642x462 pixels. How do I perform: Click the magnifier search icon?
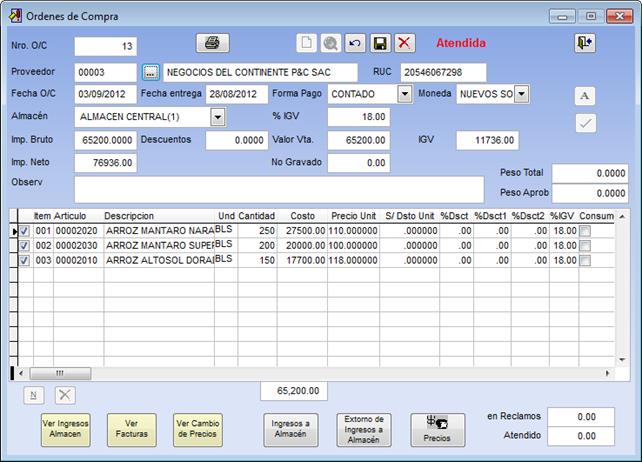point(330,43)
